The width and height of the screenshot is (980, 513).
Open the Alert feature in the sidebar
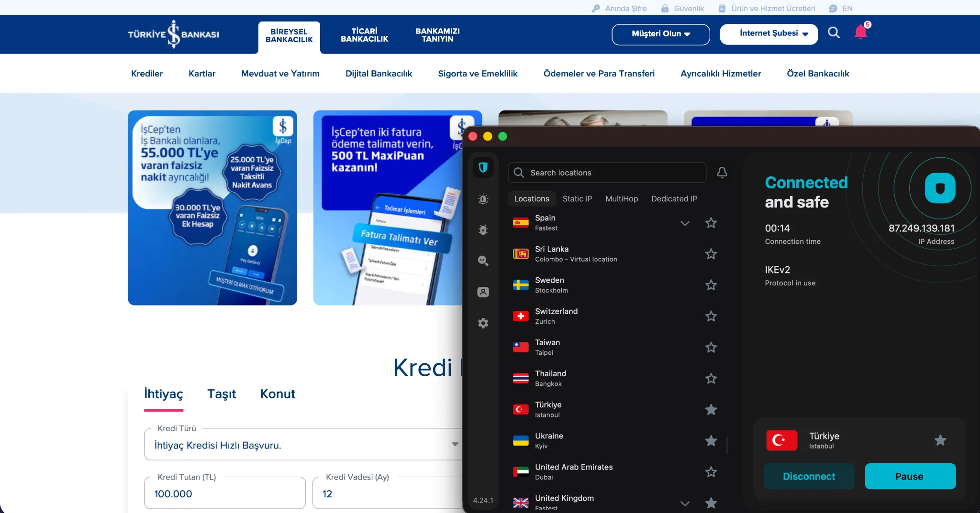tap(483, 199)
